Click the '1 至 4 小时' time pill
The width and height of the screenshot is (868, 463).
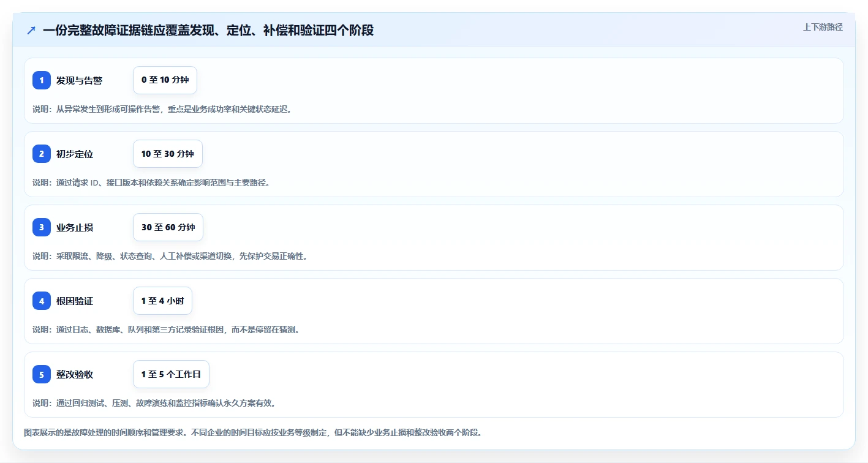(162, 301)
